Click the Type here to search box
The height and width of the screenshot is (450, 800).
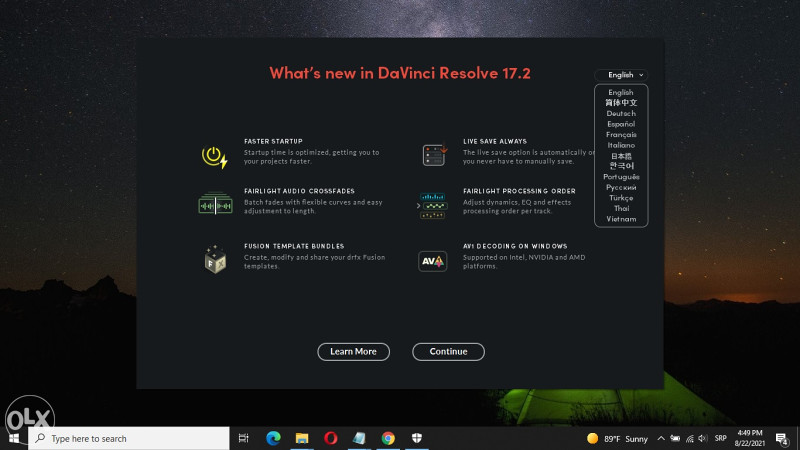point(129,438)
